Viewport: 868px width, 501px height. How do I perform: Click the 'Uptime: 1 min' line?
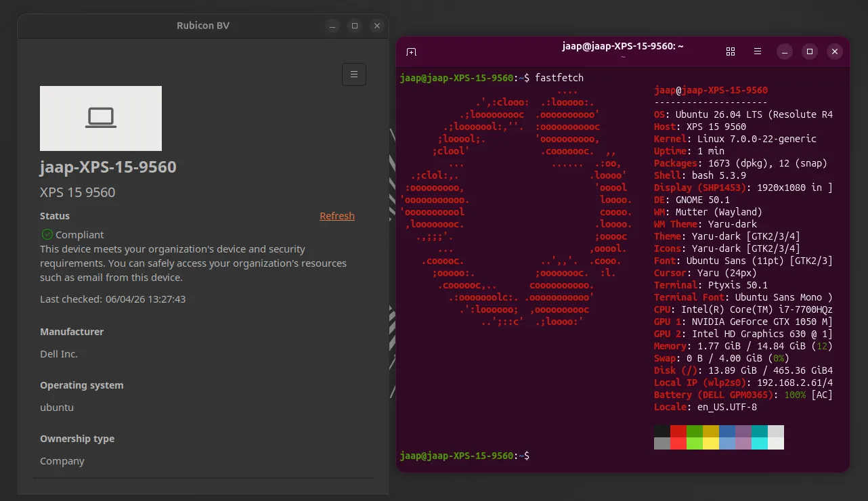pos(689,151)
